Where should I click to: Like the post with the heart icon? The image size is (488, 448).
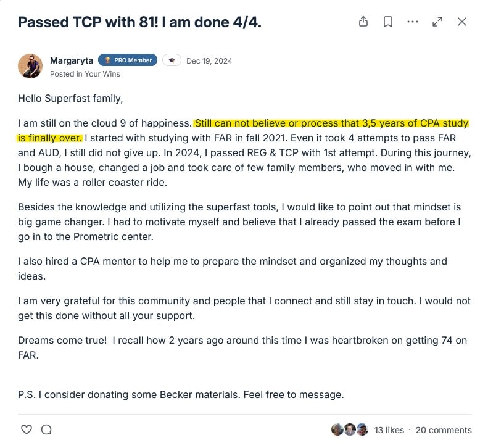click(26, 429)
